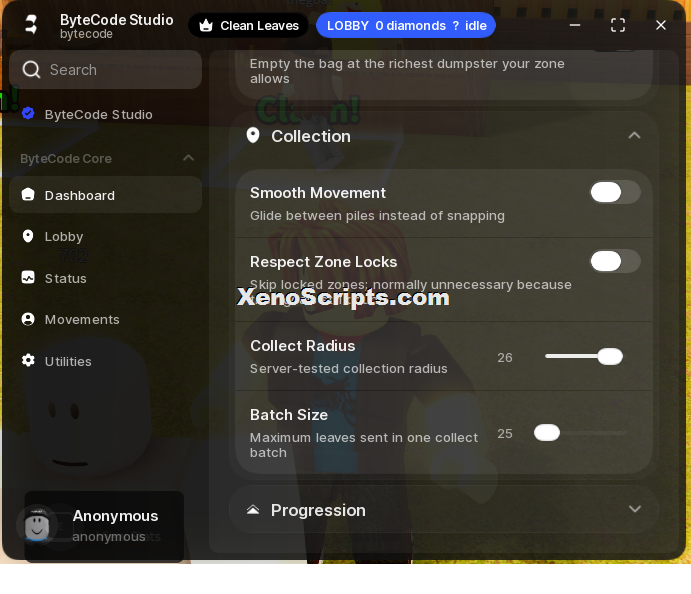Close the ByteCode Studio window
The height and width of the screenshot is (594, 691).
point(661,25)
